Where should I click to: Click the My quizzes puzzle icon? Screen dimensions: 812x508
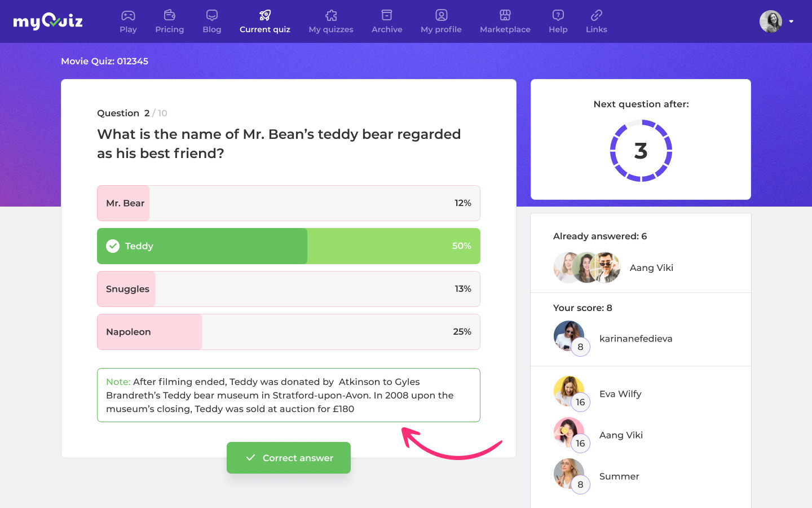coord(331,15)
